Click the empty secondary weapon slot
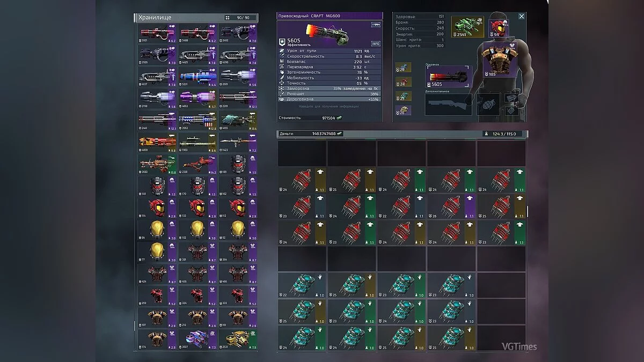This screenshot has height=362, width=644. tap(448, 105)
